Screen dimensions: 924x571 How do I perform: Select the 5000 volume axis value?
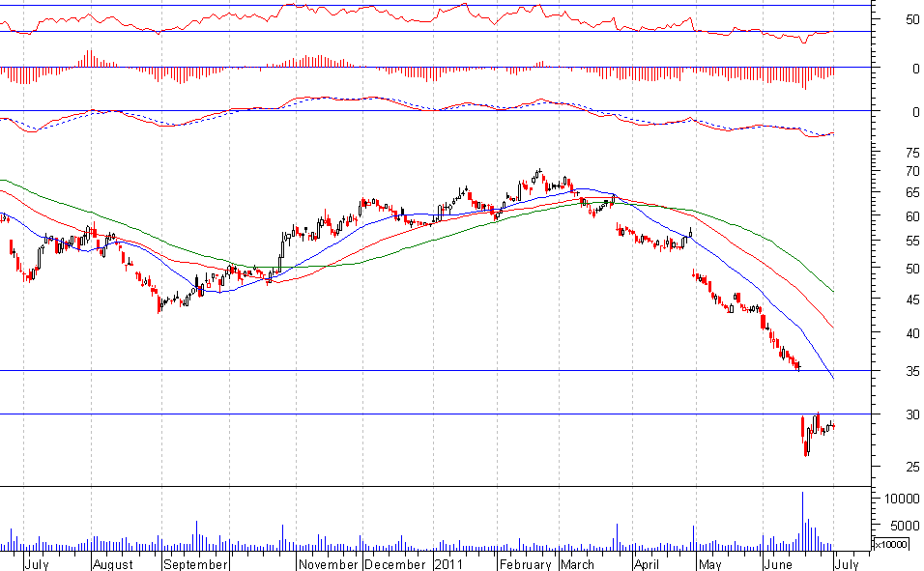coord(905,525)
